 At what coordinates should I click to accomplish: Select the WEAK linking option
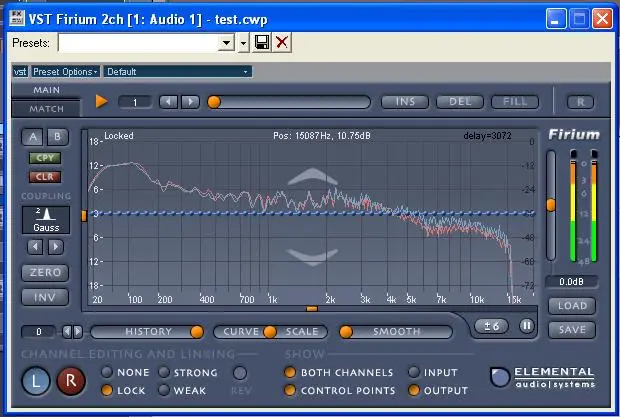pyautogui.click(x=164, y=391)
